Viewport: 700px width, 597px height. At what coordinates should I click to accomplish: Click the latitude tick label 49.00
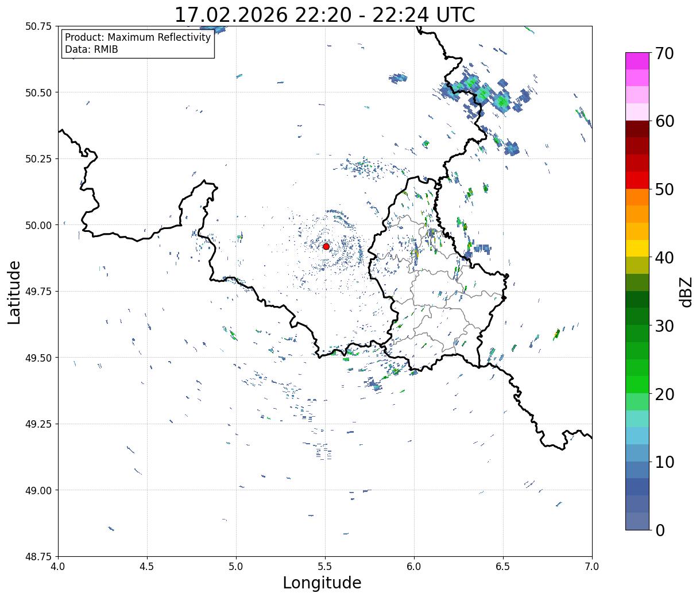pyautogui.click(x=38, y=490)
